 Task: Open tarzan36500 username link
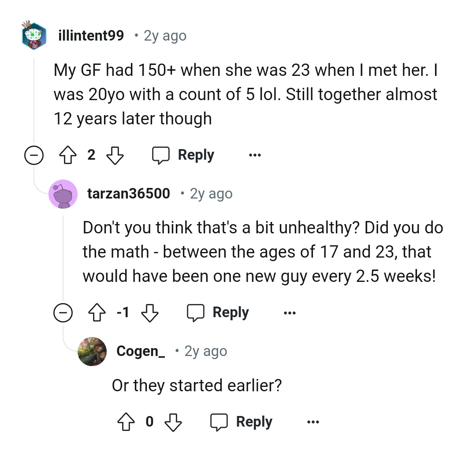coord(129,193)
